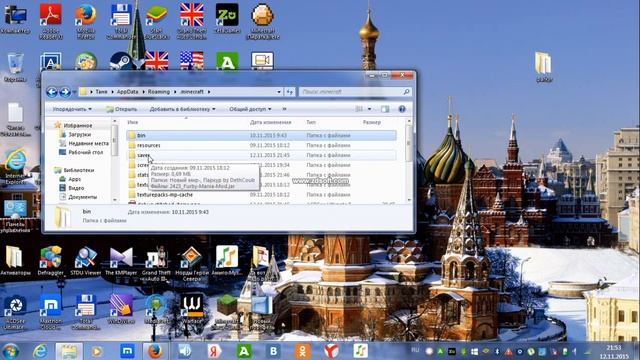Click the Таня breadcrumb
The height and width of the screenshot is (360, 640).
[101, 92]
